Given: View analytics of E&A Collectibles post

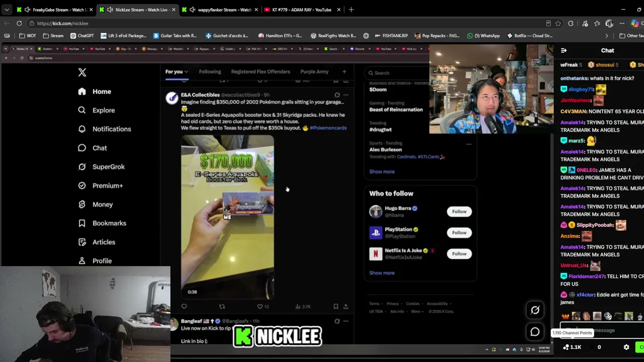Looking at the screenshot, I should (x=303, y=306).
